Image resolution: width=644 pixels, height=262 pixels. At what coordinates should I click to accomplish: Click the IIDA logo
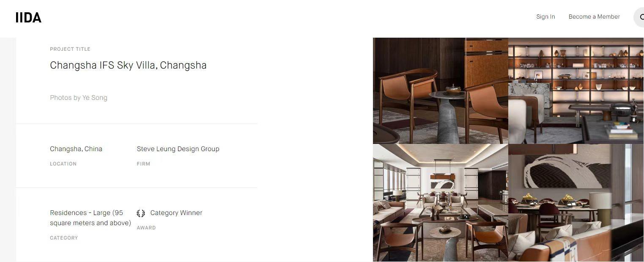28,17
